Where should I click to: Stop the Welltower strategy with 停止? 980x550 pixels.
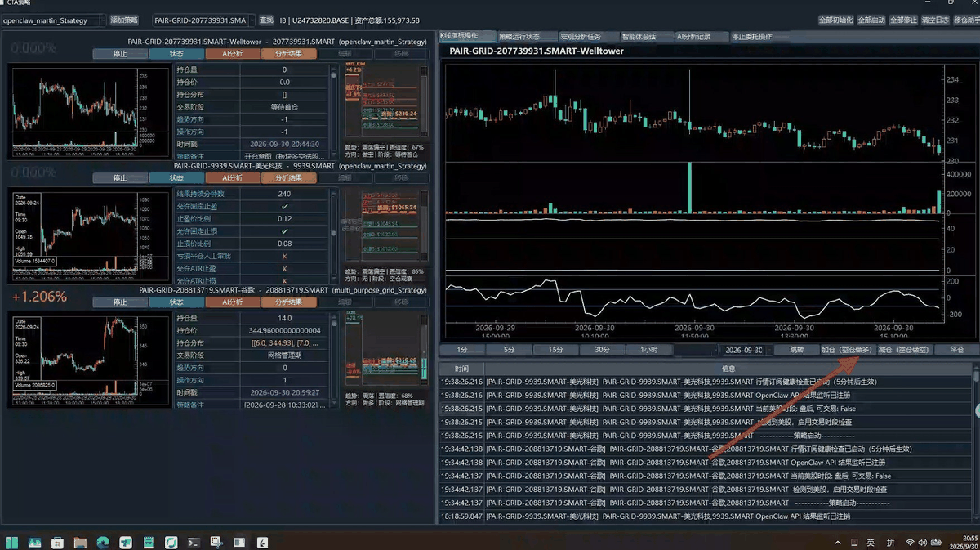(120, 54)
